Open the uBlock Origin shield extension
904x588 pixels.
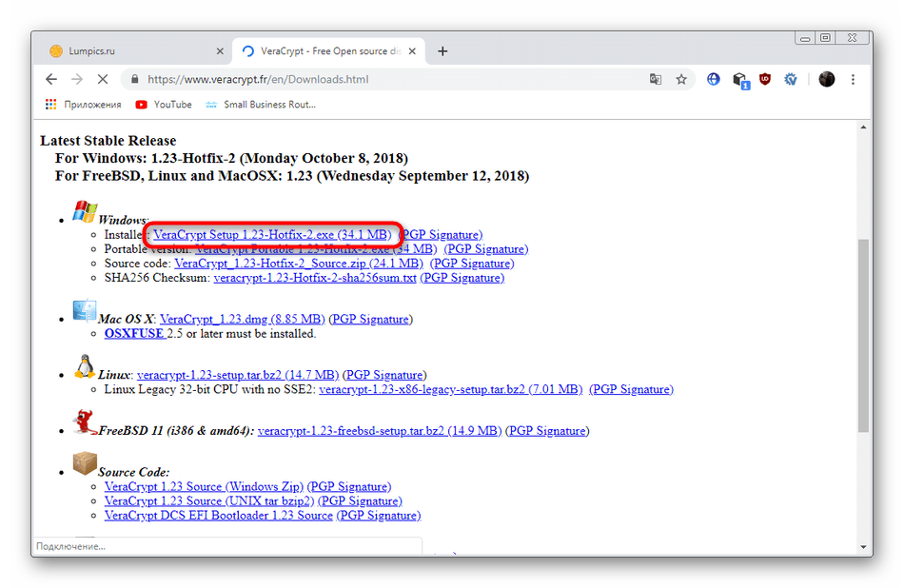765,80
